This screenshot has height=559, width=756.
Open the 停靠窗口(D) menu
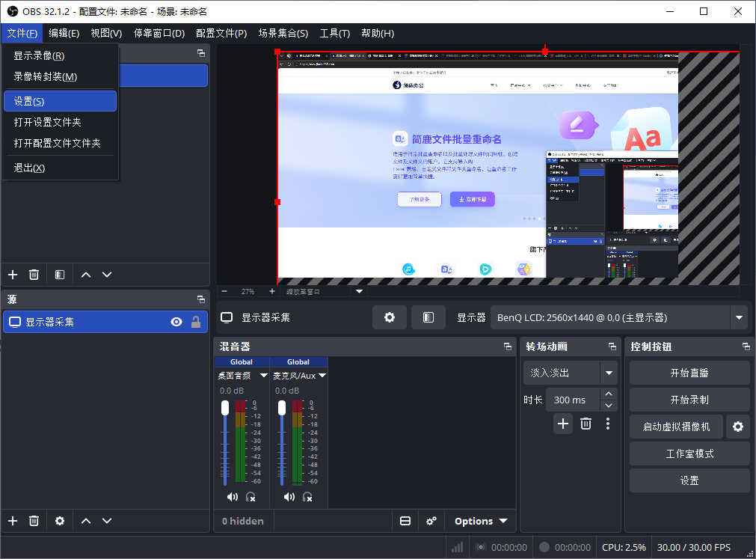pos(159,33)
